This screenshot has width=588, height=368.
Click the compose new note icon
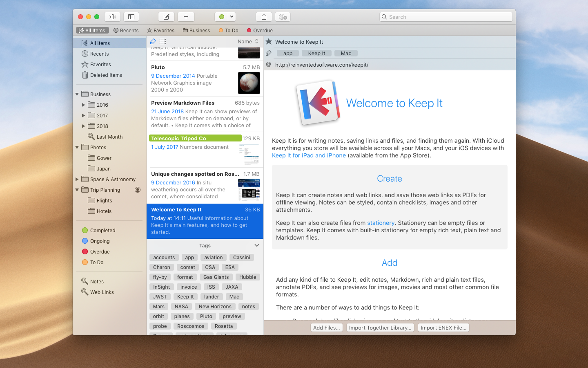click(167, 17)
